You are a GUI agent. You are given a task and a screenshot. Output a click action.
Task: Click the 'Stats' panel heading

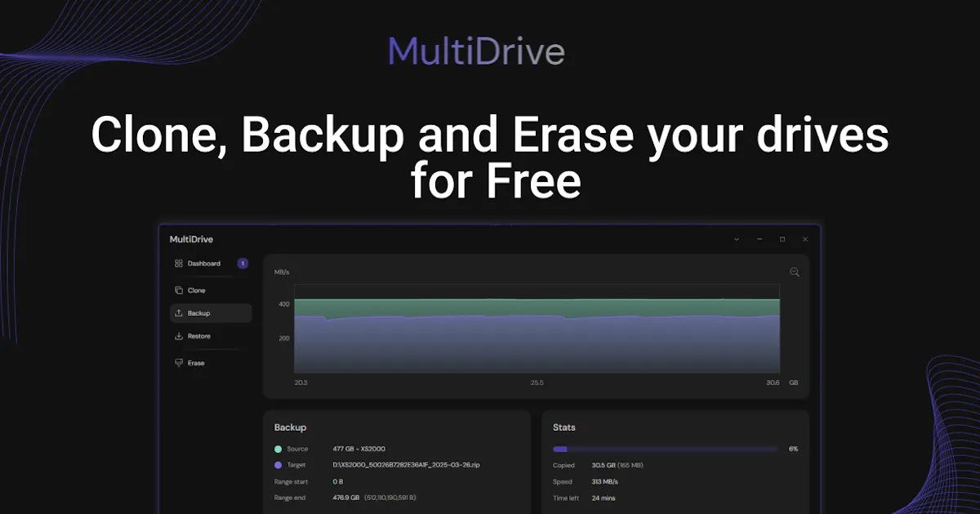pos(564,427)
